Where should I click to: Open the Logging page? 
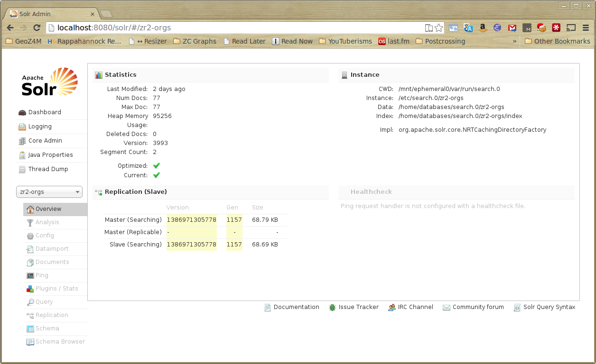pyautogui.click(x=40, y=127)
